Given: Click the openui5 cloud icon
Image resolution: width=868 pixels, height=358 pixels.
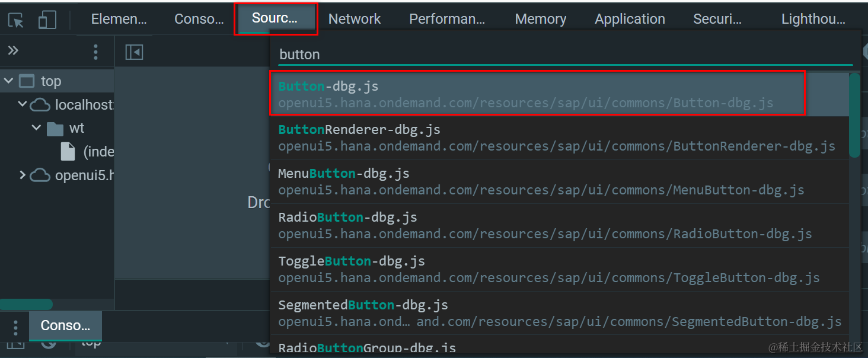Looking at the screenshot, I should coord(40,175).
